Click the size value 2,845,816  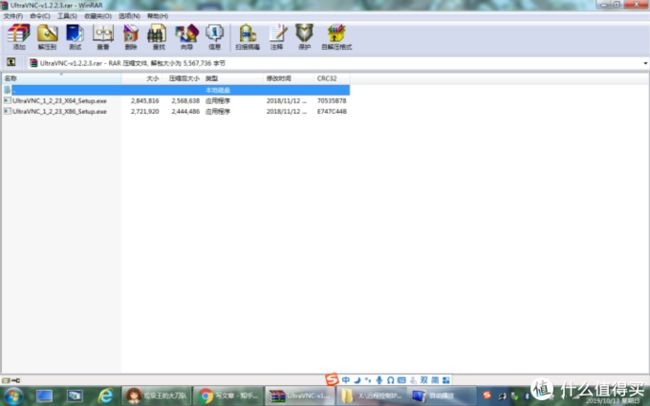(x=145, y=101)
